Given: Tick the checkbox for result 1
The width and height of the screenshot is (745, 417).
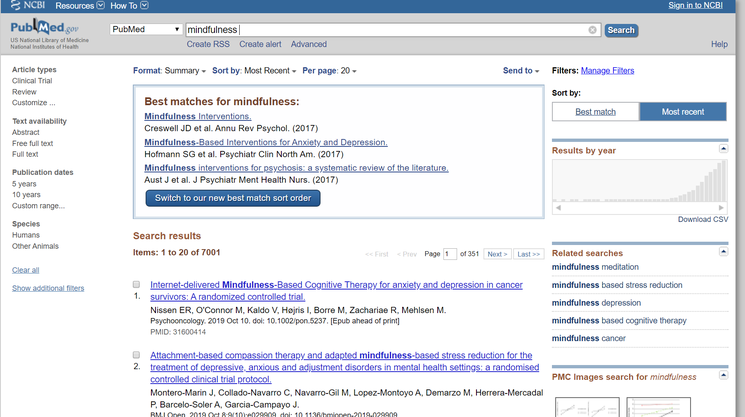Looking at the screenshot, I should [x=136, y=284].
